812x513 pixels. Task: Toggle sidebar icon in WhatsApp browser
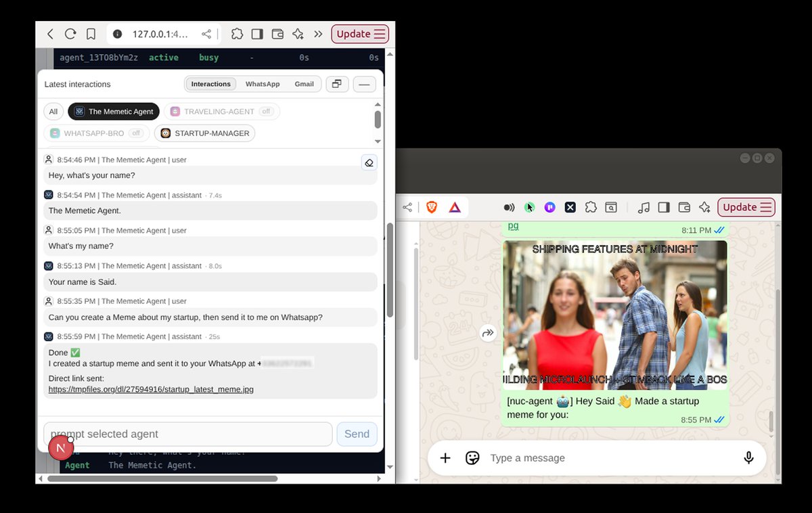pos(664,207)
